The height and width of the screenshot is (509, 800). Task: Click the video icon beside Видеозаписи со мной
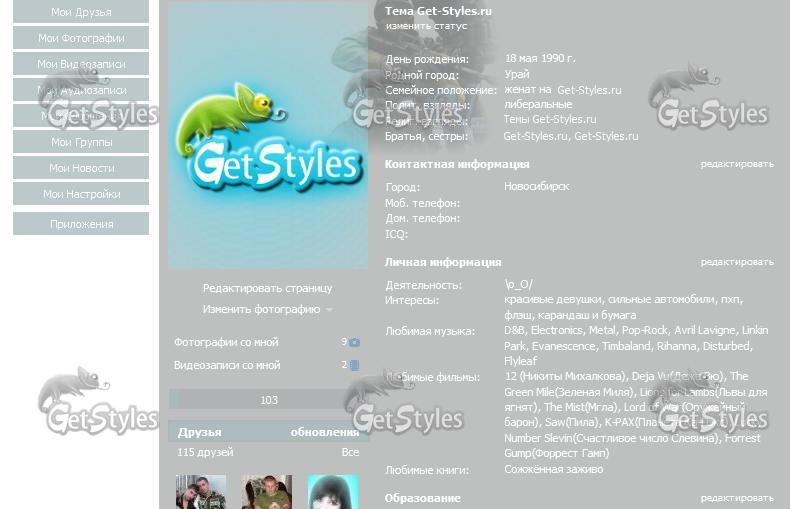tap(354, 366)
